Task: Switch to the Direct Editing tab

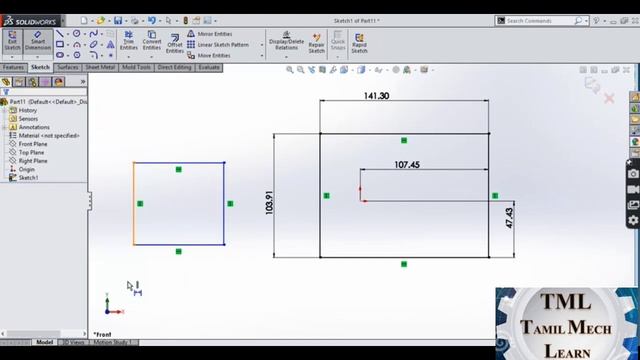Action: 175,67
